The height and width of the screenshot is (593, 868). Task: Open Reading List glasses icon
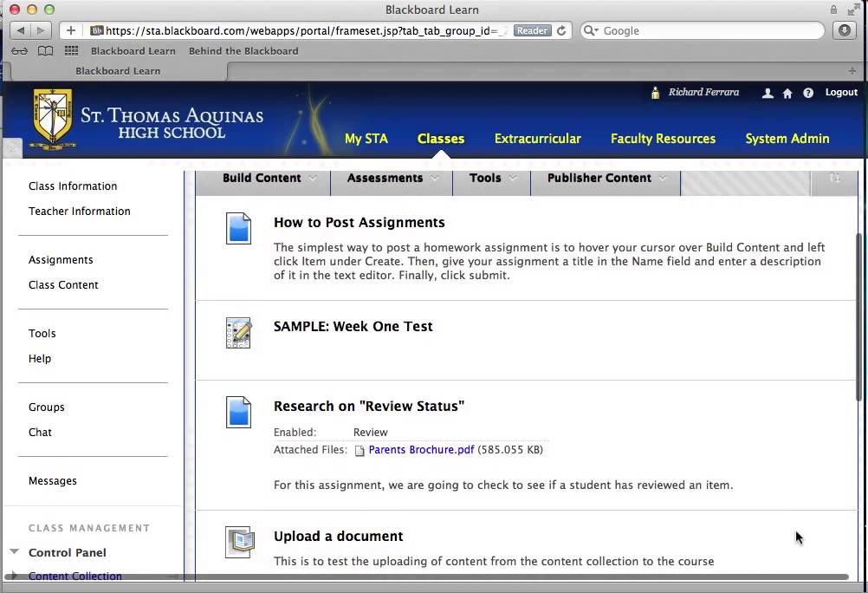coord(19,51)
